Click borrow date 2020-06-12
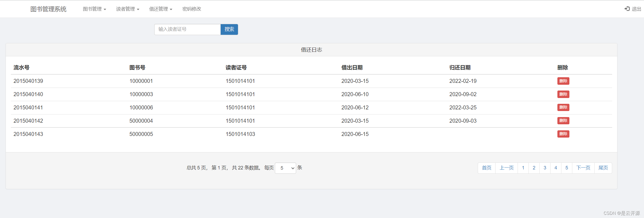 point(355,108)
